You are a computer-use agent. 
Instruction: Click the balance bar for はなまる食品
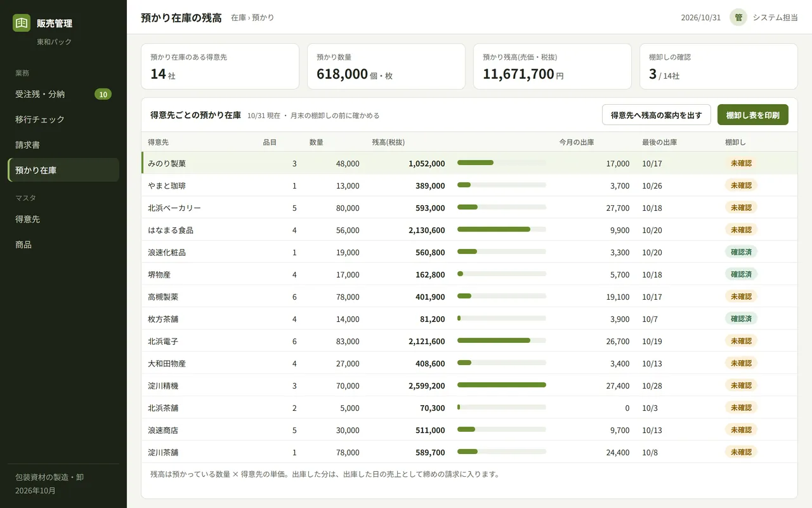coord(502,229)
